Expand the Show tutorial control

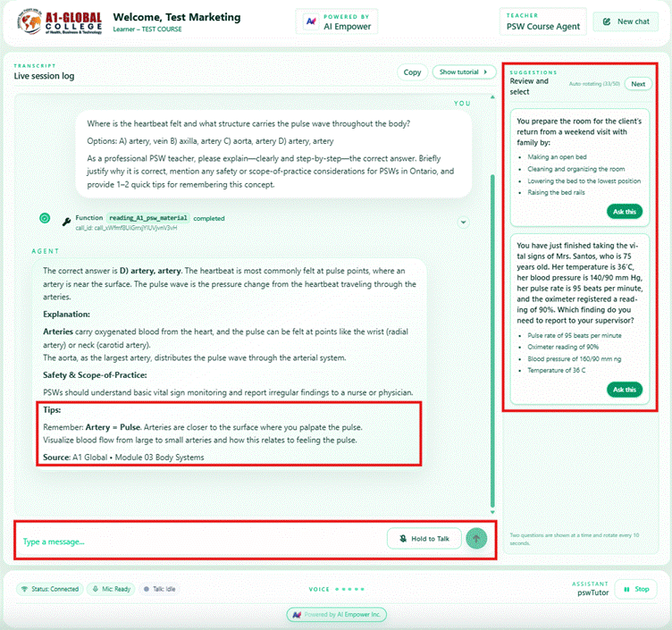464,72
